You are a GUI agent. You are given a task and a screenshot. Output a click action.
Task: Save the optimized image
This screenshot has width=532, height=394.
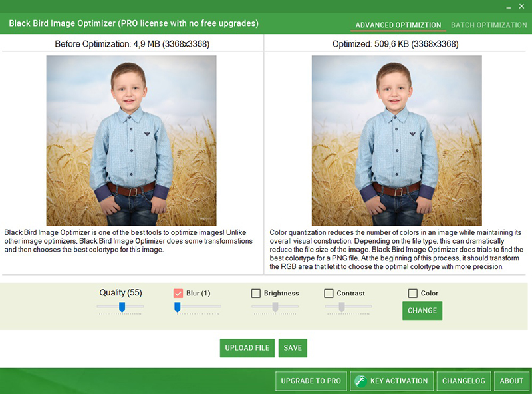pos(293,348)
